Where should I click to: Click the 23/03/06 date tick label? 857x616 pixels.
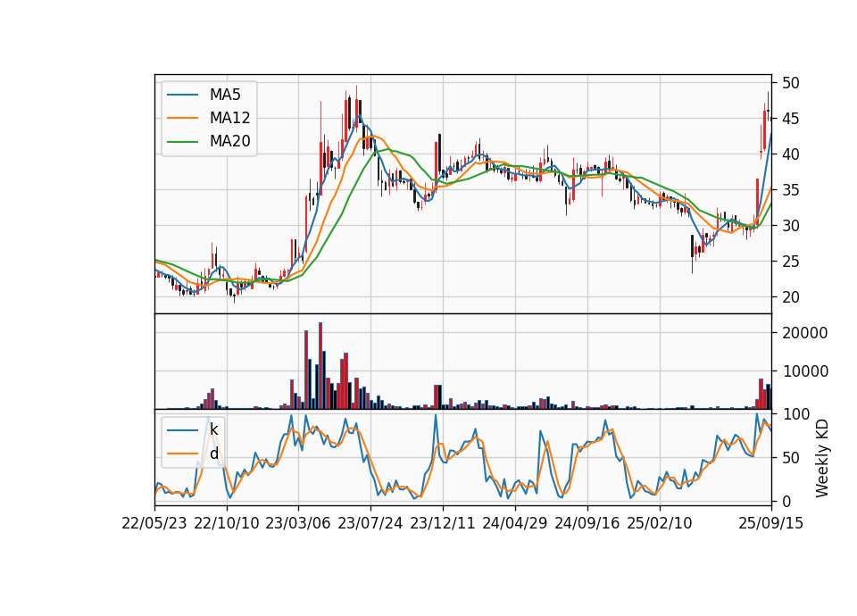(x=298, y=523)
